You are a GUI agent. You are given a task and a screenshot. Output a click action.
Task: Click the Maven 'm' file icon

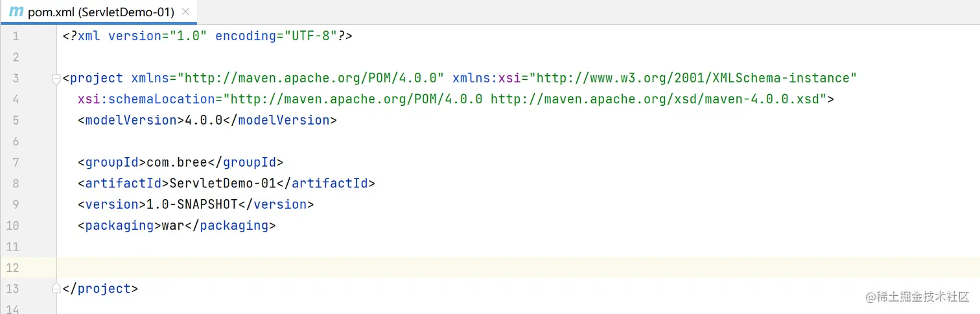point(16,12)
